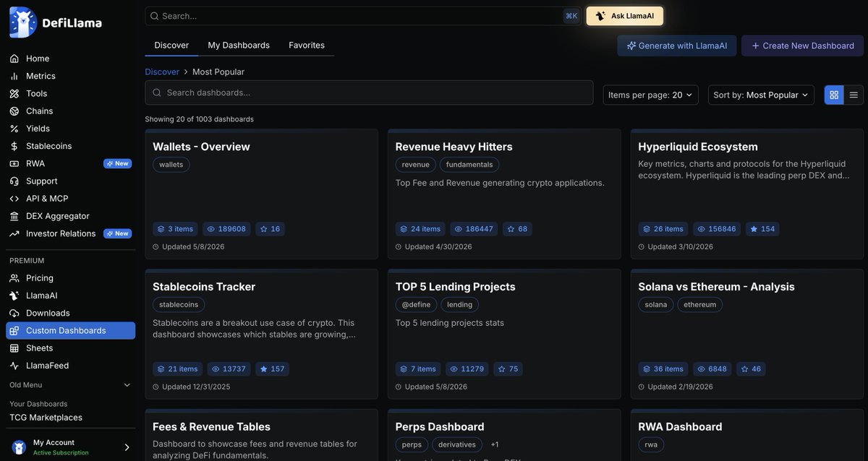Click the stablecoins tag chip

(x=179, y=305)
